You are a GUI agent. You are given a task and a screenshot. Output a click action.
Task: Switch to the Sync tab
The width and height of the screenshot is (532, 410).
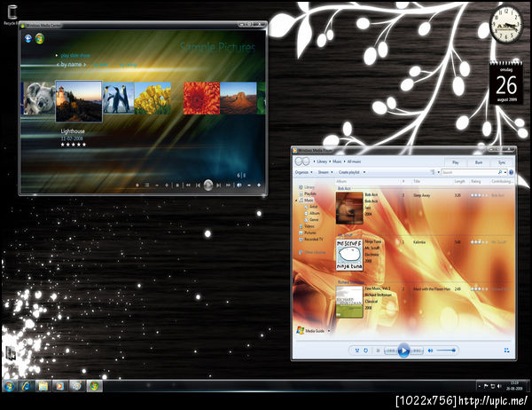coord(502,162)
